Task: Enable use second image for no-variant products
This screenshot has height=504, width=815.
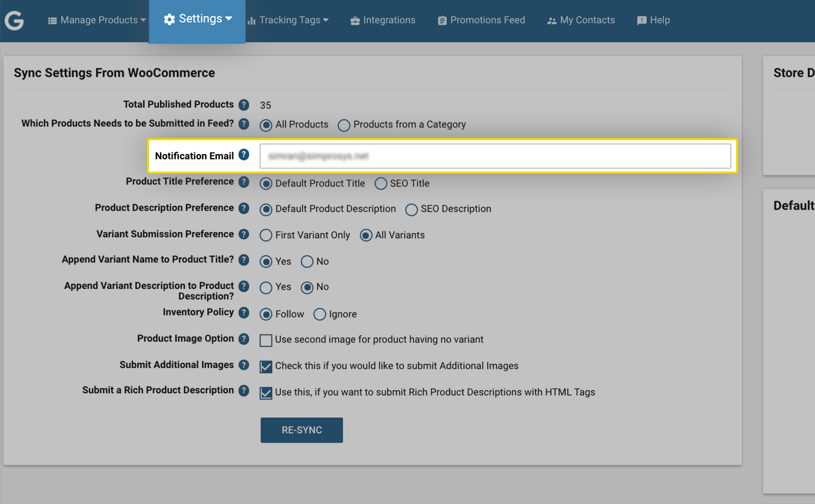Action: (x=266, y=340)
